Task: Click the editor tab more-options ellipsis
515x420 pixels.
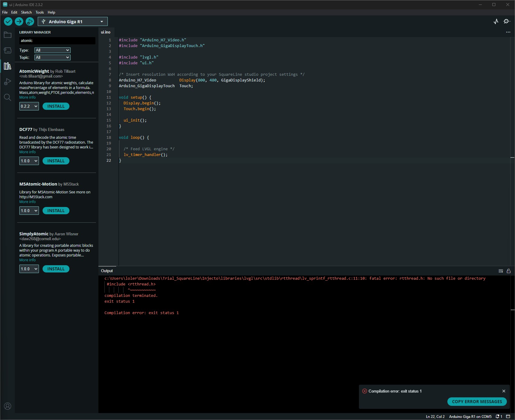Action: tap(508, 32)
